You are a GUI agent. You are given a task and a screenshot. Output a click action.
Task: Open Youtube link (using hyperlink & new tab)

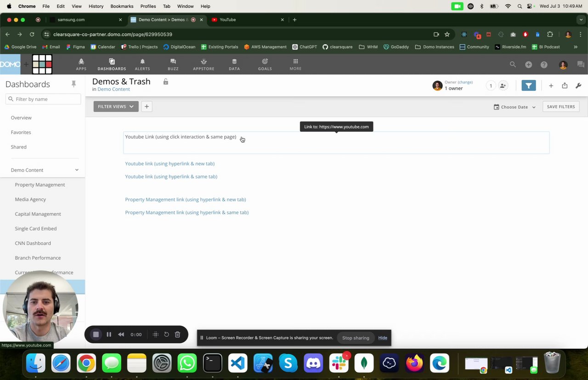pyautogui.click(x=170, y=163)
